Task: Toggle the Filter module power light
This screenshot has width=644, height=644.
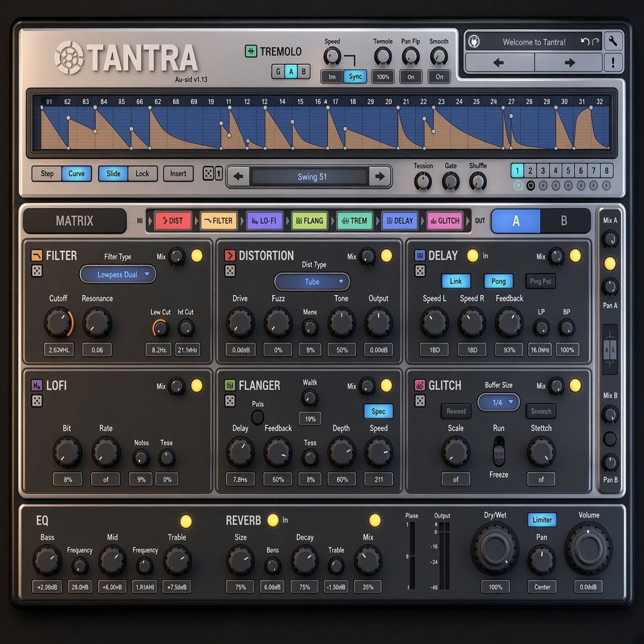Action: pyautogui.click(x=197, y=255)
